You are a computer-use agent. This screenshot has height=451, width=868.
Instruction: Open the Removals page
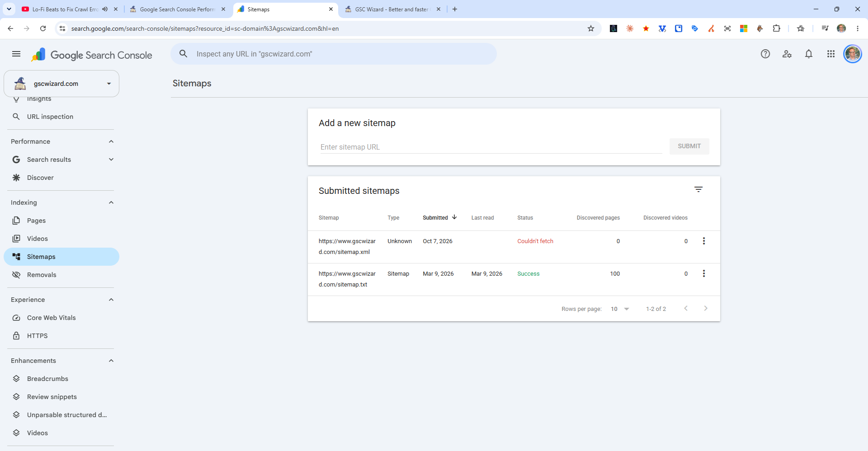tap(61, 275)
